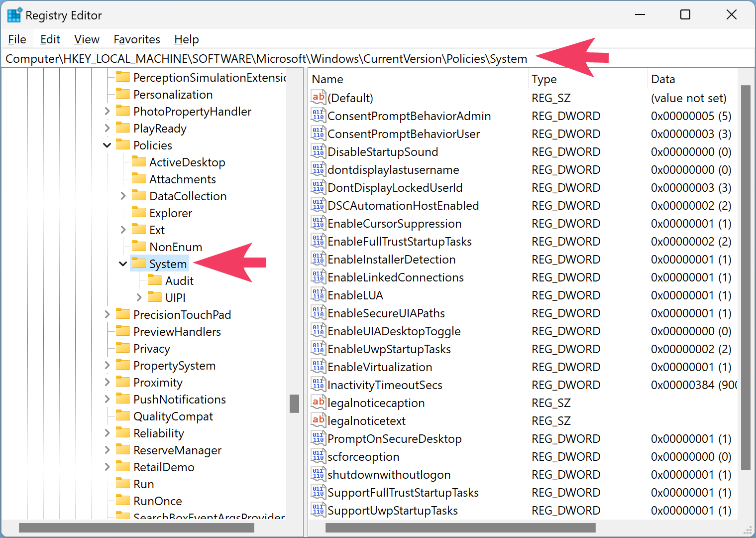Viewport: 756px width, 538px height.
Task: Select the Attachments key
Action: click(x=183, y=179)
